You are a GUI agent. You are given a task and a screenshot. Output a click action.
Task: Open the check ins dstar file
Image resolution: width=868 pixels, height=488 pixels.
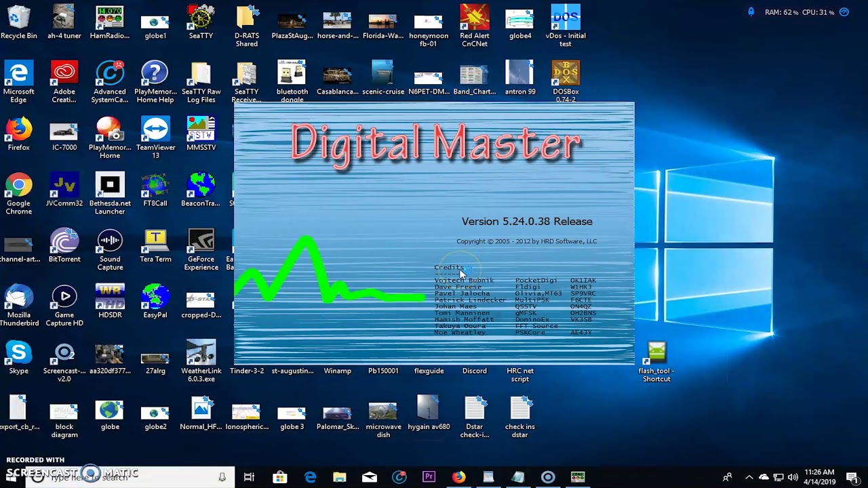click(x=519, y=418)
